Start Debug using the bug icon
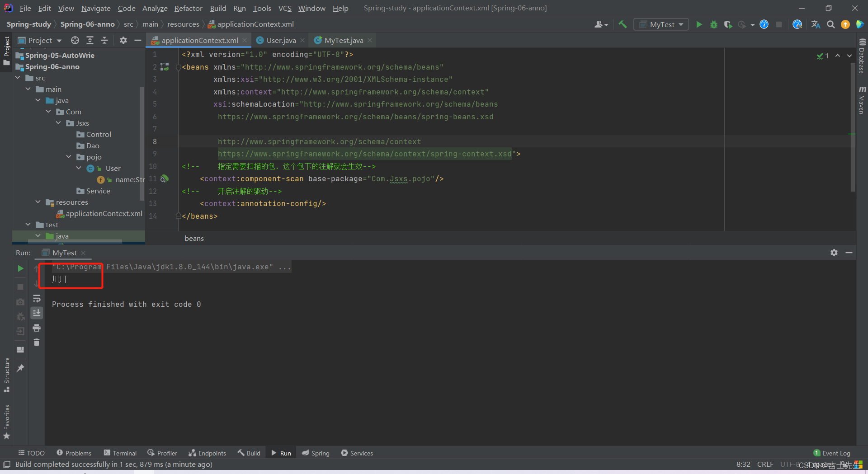The image size is (868, 474). [714, 24]
